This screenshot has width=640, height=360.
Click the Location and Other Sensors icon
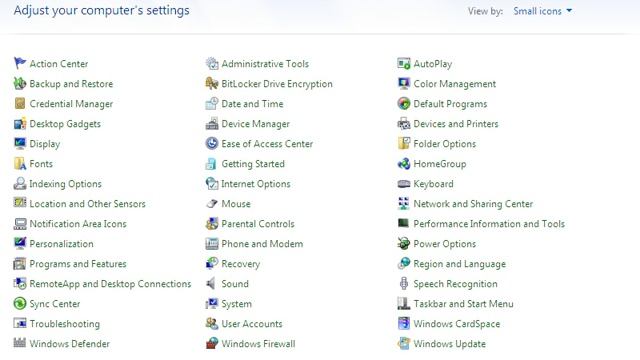(20, 203)
